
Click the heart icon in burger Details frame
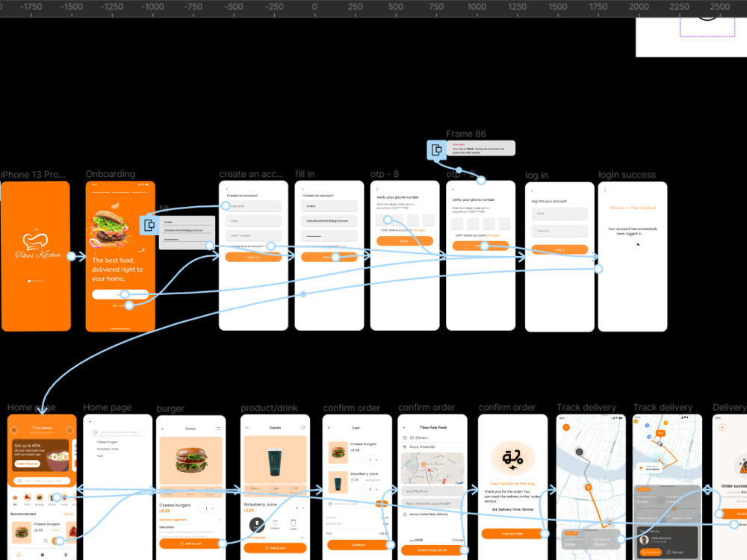click(x=219, y=429)
